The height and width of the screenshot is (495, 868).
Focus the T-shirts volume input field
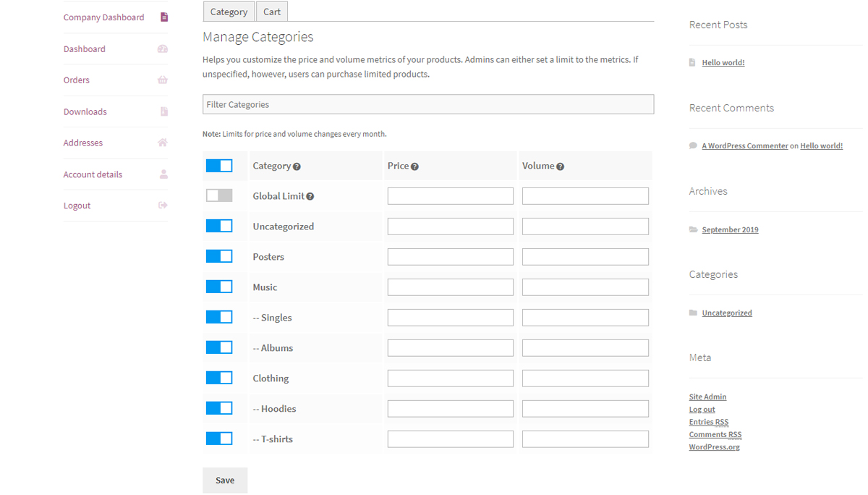tap(585, 439)
